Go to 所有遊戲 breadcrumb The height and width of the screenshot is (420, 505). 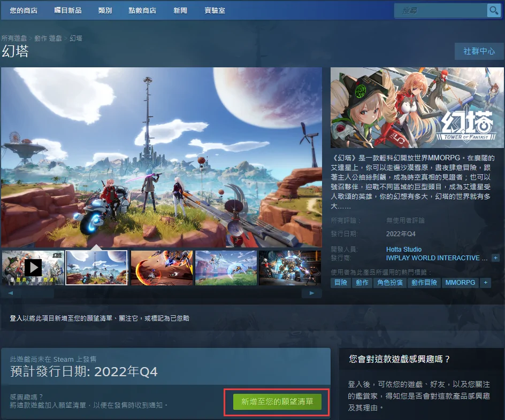coord(14,38)
